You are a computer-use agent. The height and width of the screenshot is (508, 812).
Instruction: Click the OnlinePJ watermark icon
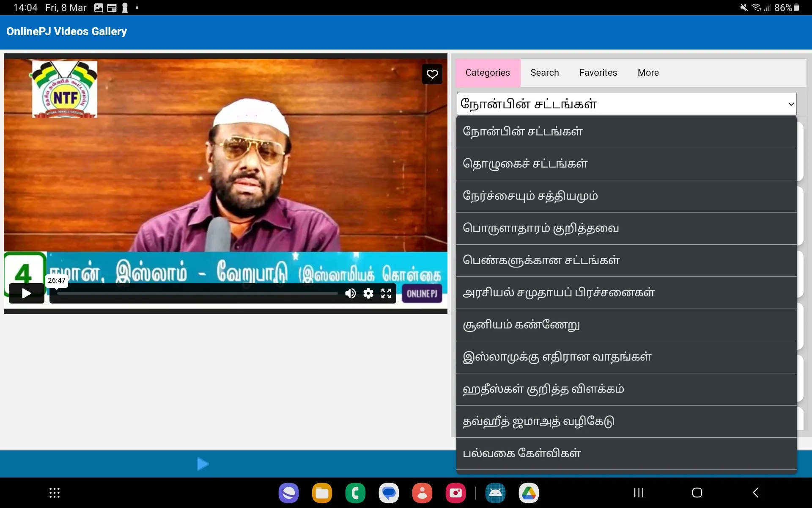[x=422, y=293]
